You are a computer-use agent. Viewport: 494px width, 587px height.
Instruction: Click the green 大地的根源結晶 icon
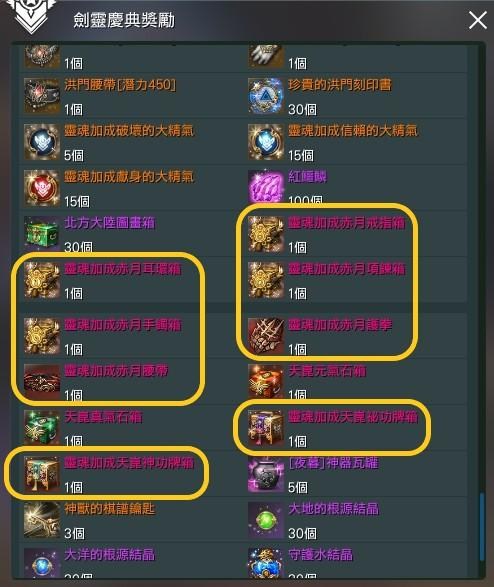pos(266,520)
